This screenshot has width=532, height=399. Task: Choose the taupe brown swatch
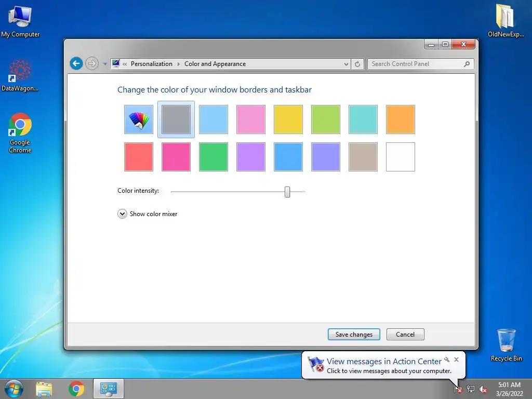click(363, 157)
